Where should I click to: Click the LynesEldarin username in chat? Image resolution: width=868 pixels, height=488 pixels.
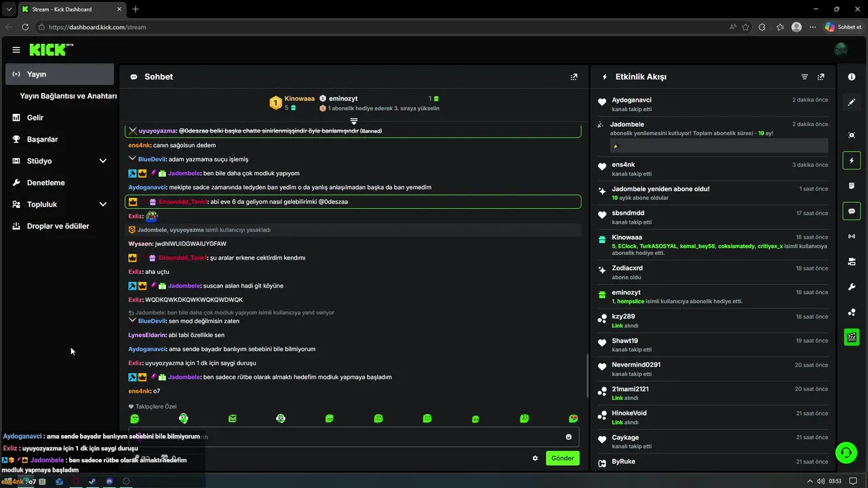click(147, 335)
